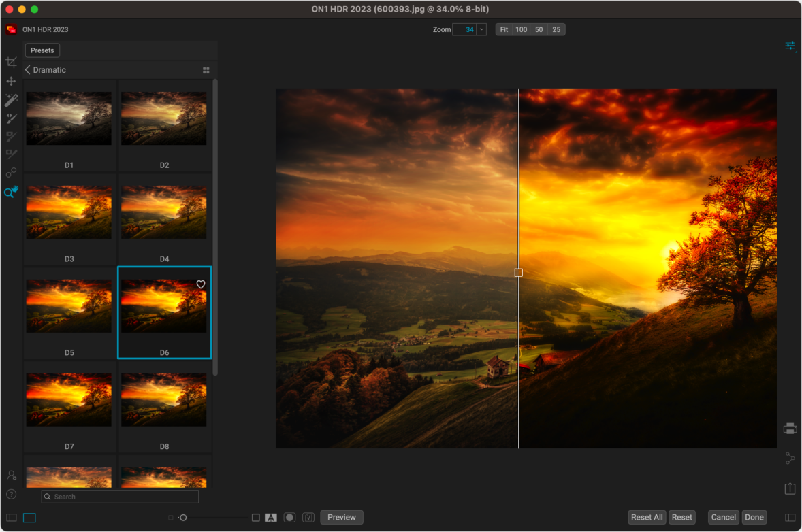Click the thumbnail size slider handle
The image size is (802, 532).
182,518
